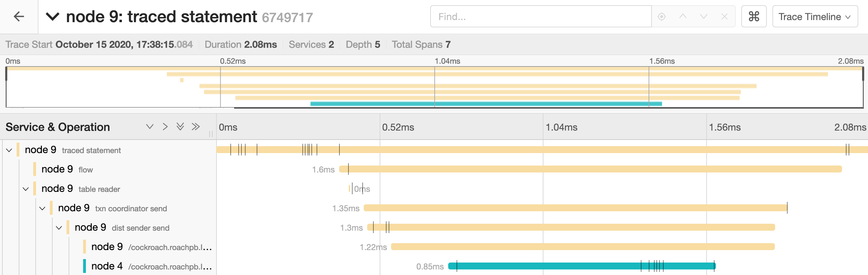This screenshot has height=275, width=868.
Task: Clear the search with X icon
Action: (724, 17)
